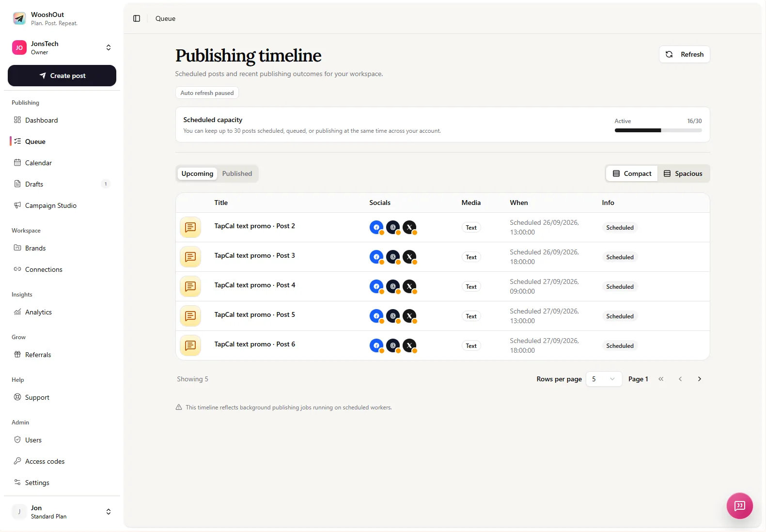The image size is (766, 532).
Task: Click the scheduled capacity progress bar
Action: point(658,130)
